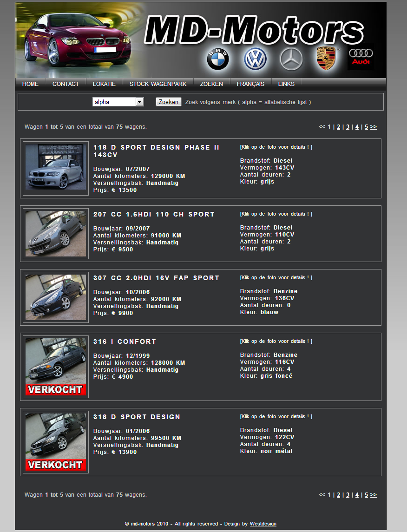Open the LOKATIE menu item
407x532 pixels.
[104, 84]
